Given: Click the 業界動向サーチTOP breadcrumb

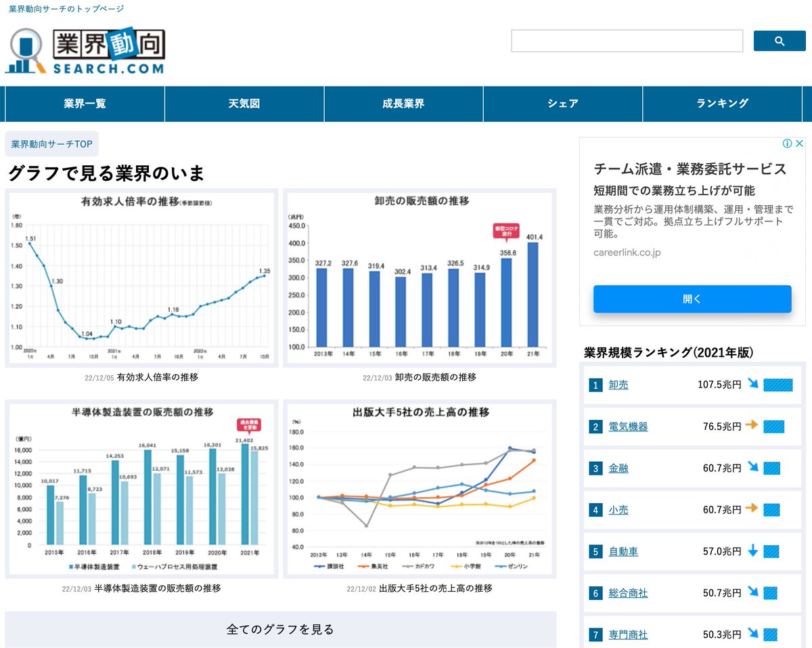Looking at the screenshot, I should (x=52, y=144).
